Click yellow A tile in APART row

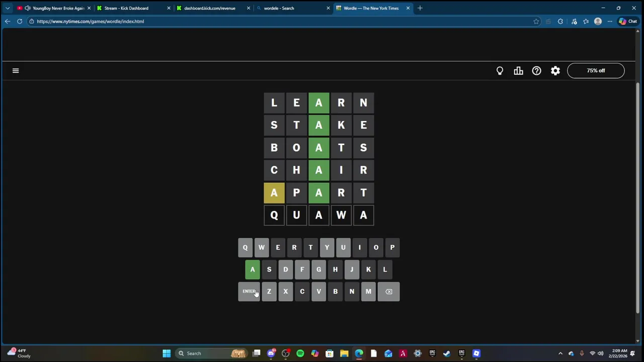[x=274, y=193]
